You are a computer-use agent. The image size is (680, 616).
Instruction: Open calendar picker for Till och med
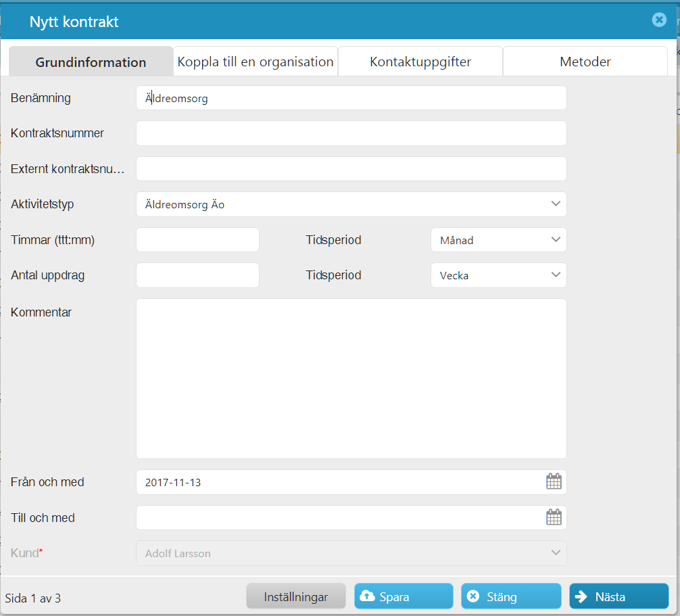click(x=554, y=517)
